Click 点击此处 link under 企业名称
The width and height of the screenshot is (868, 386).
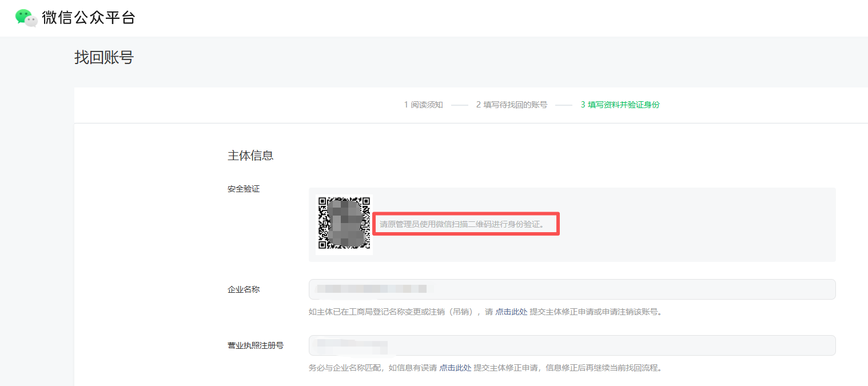511,312
